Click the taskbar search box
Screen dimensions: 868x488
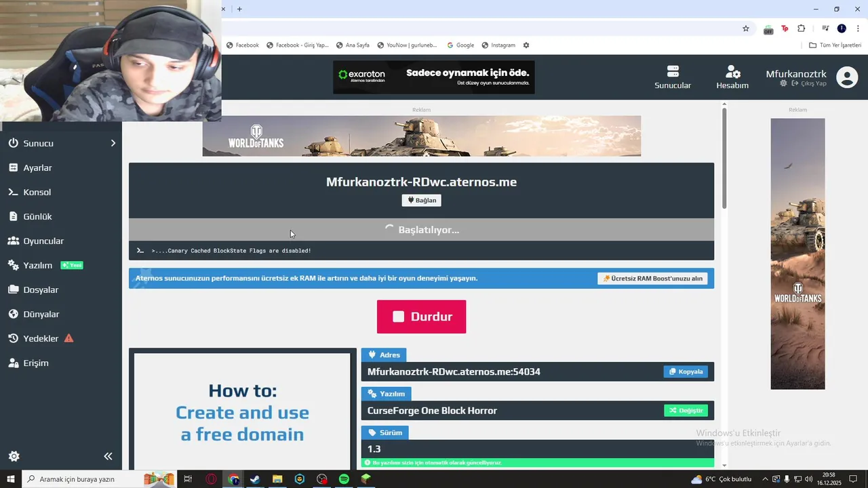[x=99, y=479]
